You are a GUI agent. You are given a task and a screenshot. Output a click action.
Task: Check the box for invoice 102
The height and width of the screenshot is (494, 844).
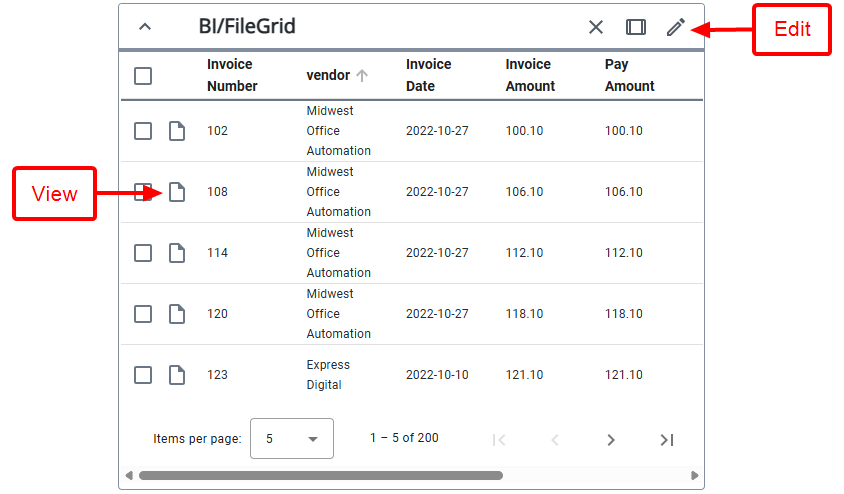(x=143, y=131)
